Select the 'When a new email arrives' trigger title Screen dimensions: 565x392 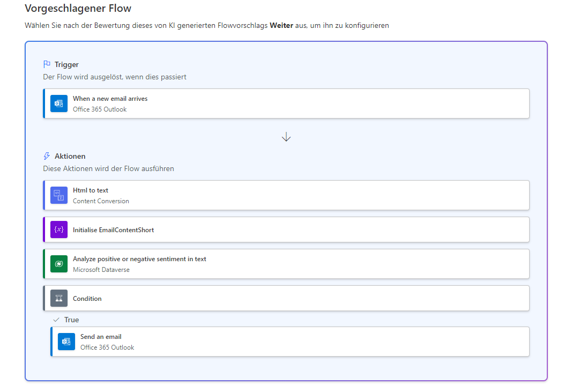pos(110,99)
